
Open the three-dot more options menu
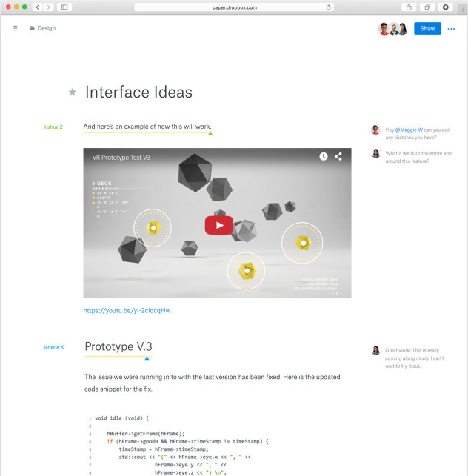[x=451, y=29]
